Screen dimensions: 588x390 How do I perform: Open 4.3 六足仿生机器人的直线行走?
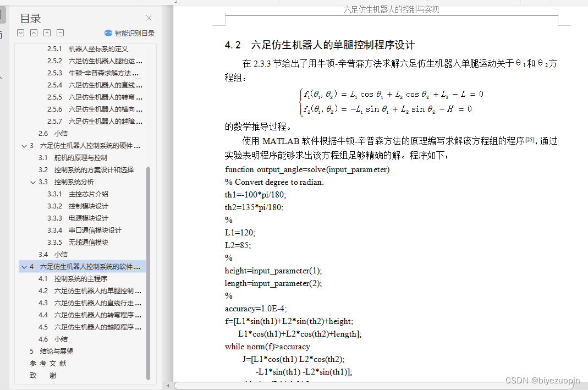90,303
